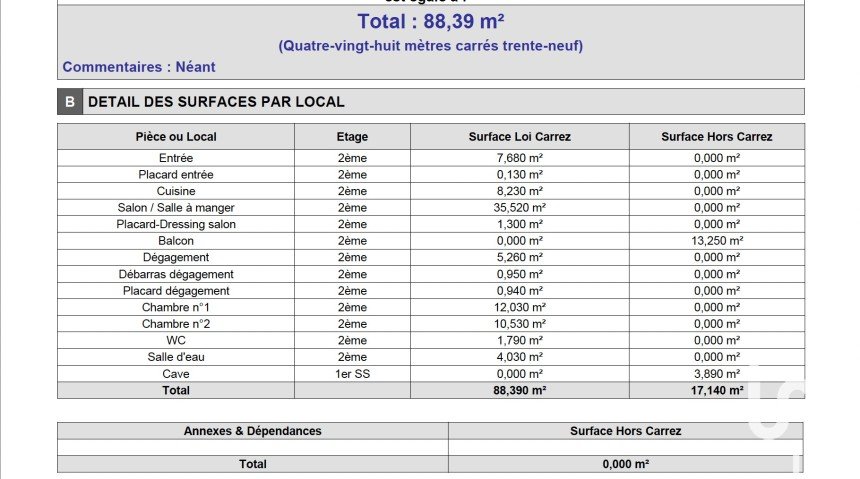
Task: Select the 'Salon / Salle à manger' cell
Action: click(x=176, y=208)
